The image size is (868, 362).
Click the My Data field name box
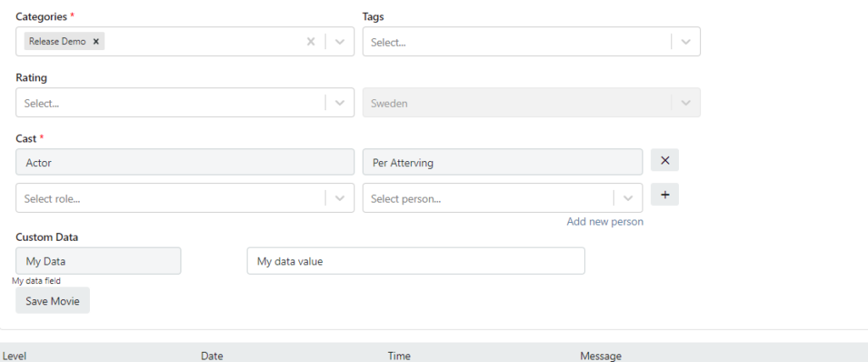point(98,261)
